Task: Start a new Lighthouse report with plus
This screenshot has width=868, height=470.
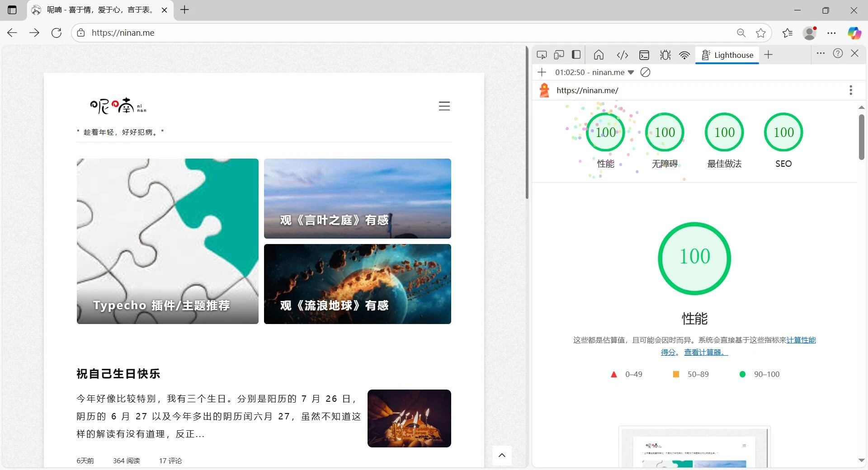Action: pyautogui.click(x=542, y=72)
